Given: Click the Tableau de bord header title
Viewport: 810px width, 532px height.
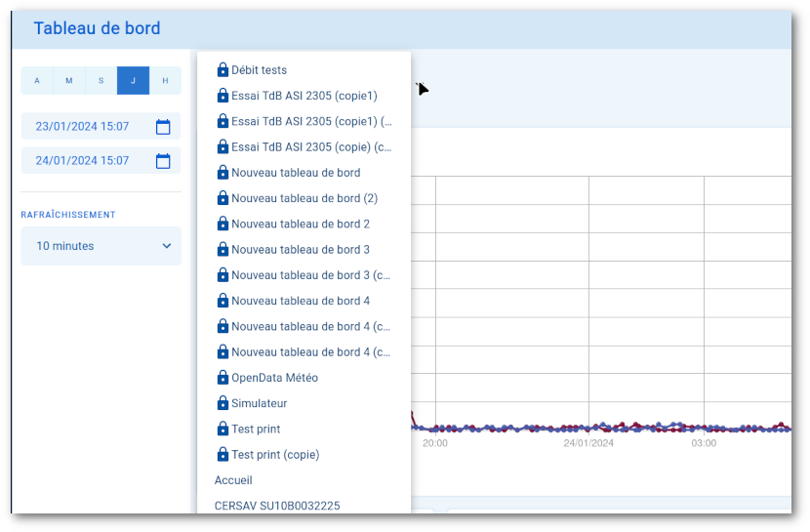Looking at the screenshot, I should click(x=97, y=28).
